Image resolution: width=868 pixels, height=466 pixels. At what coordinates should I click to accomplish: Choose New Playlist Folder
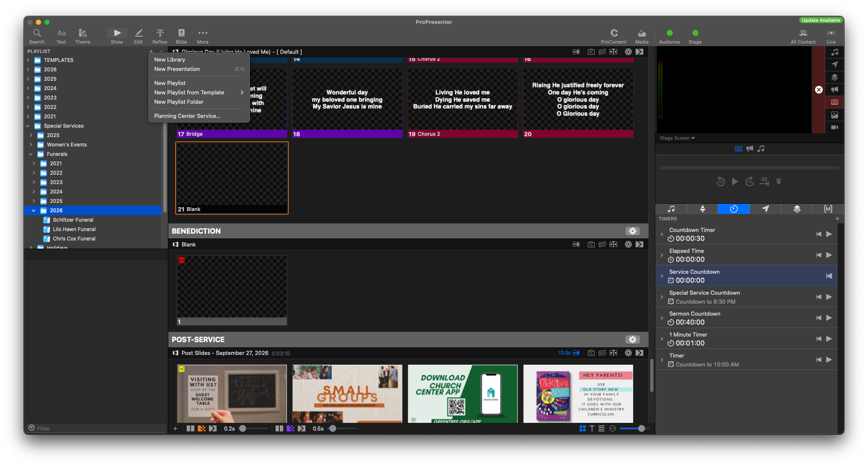pos(199,102)
